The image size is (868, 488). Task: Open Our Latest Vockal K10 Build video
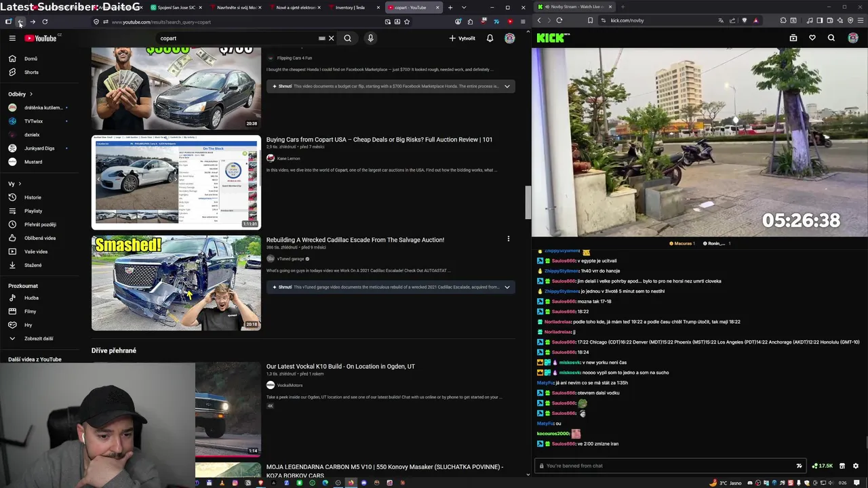tap(340, 367)
